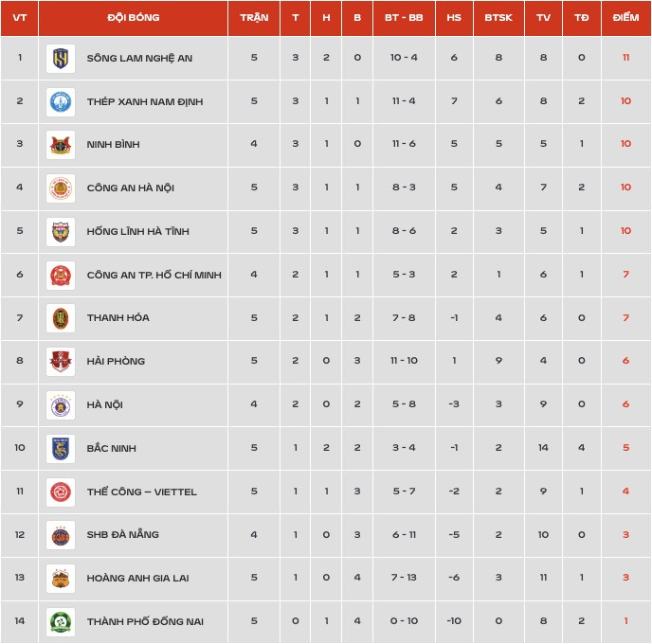Viewport: 652px width, 644px height.
Task: Sort by the TRẬN column header
Action: tap(254, 18)
